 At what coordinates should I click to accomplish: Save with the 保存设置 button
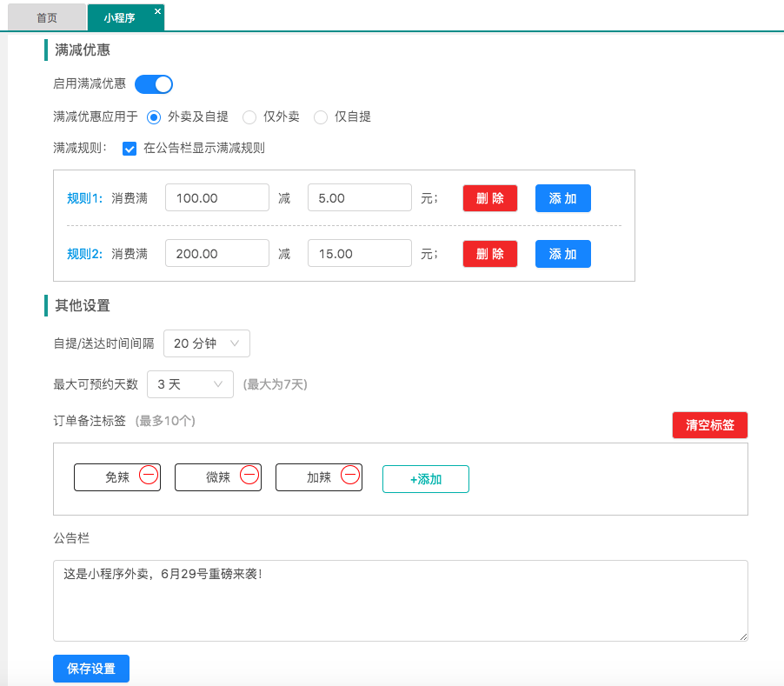coord(91,669)
